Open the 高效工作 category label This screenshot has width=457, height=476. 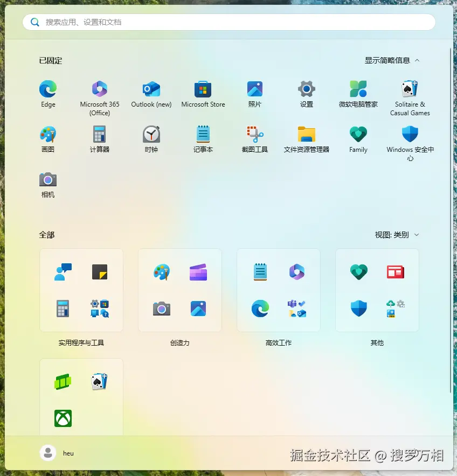(x=278, y=343)
